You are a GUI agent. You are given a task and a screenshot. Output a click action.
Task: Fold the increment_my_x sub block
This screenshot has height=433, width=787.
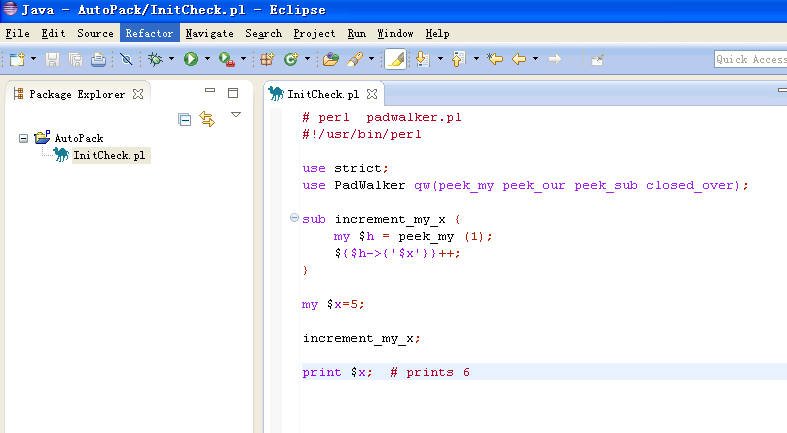[x=295, y=218]
